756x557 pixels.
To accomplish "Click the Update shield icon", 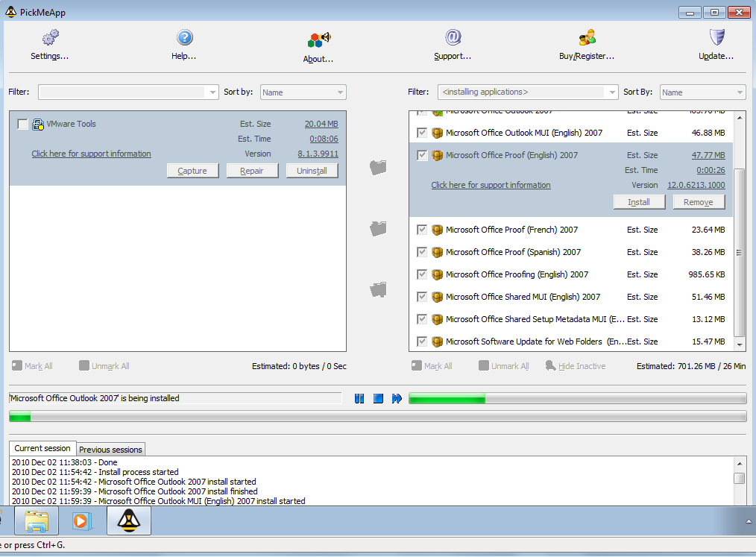I will 717,37.
